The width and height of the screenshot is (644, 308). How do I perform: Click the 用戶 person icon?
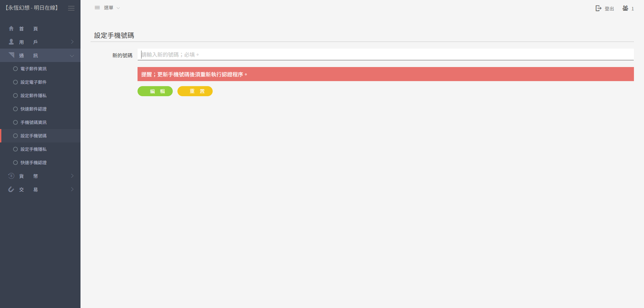12,42
